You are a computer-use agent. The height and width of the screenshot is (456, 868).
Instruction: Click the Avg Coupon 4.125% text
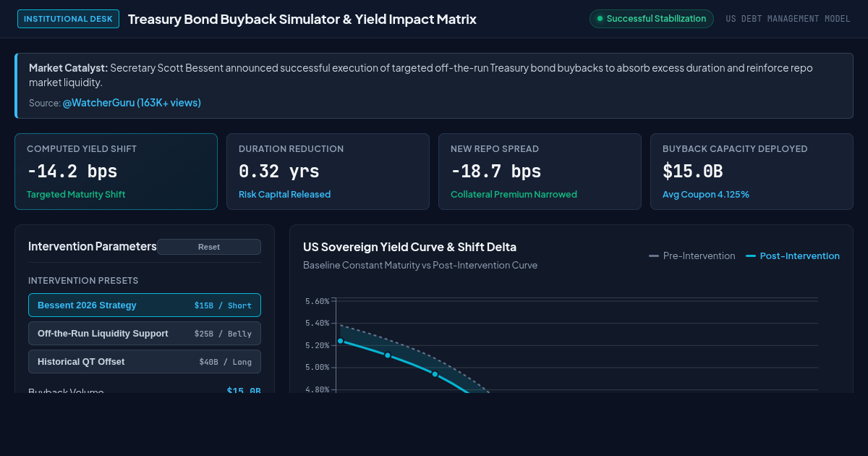tap(706, 195)
